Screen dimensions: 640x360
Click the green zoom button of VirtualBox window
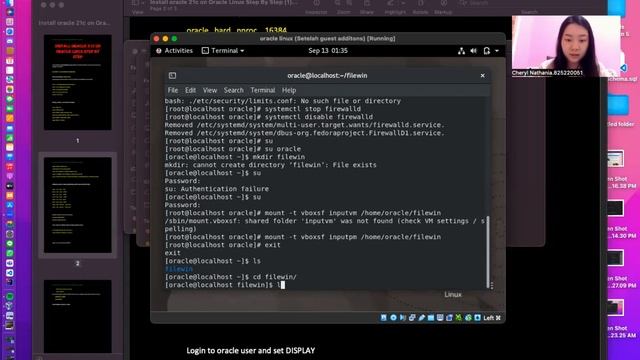tap(174, 38)
